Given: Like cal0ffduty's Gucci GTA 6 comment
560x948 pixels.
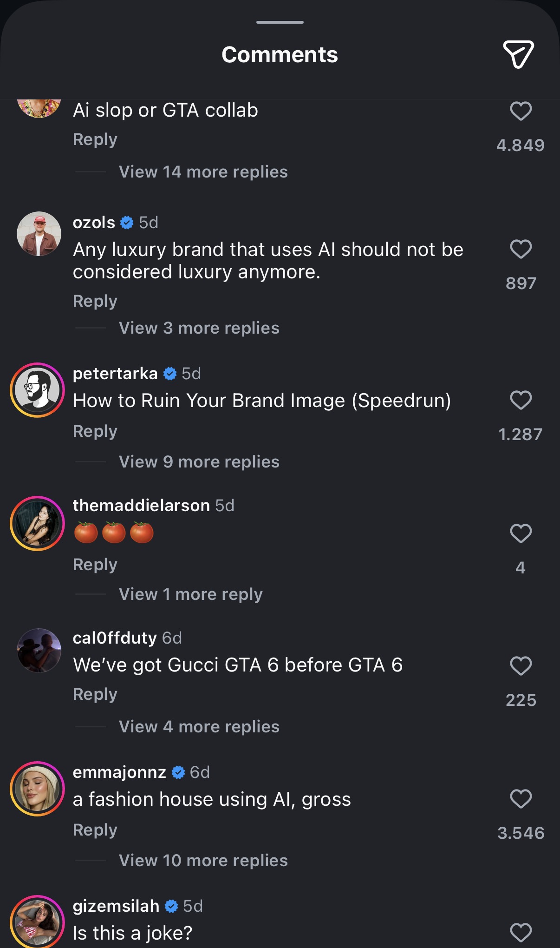Looking at the screenshot, I should pos(521,666).
